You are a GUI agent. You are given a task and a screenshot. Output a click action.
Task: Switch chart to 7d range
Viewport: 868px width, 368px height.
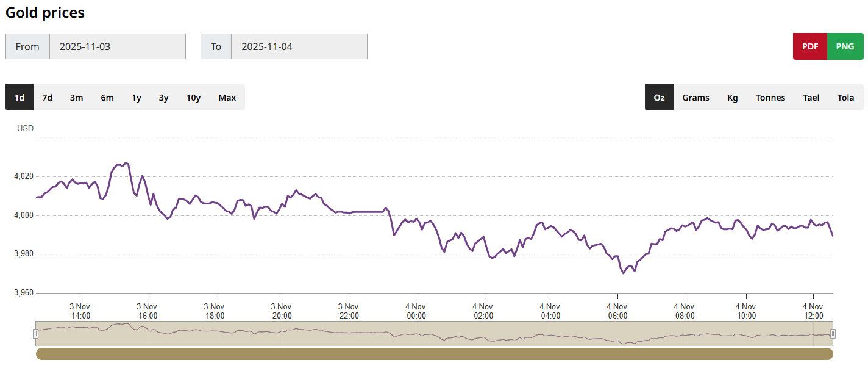(47, 98)
